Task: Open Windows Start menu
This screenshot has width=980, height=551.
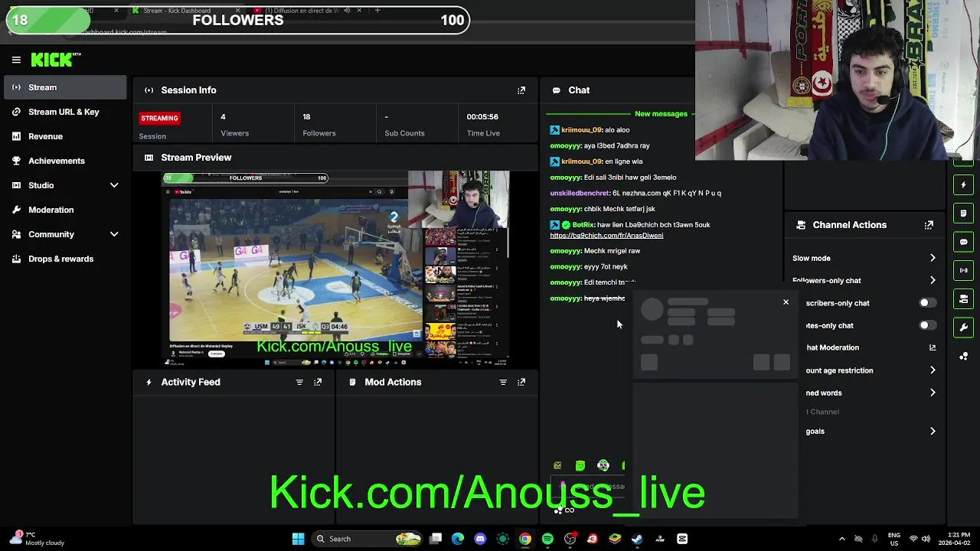Action: pos(298,539)
